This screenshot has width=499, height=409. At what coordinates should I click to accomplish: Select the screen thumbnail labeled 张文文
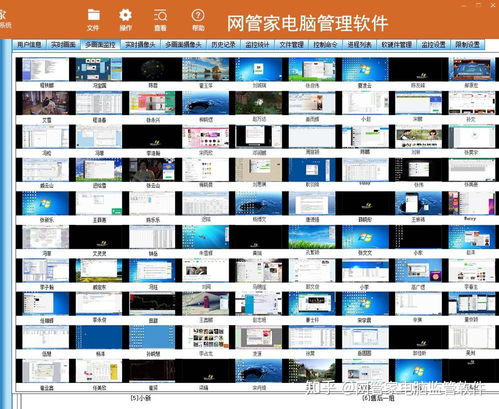(365, 237)
